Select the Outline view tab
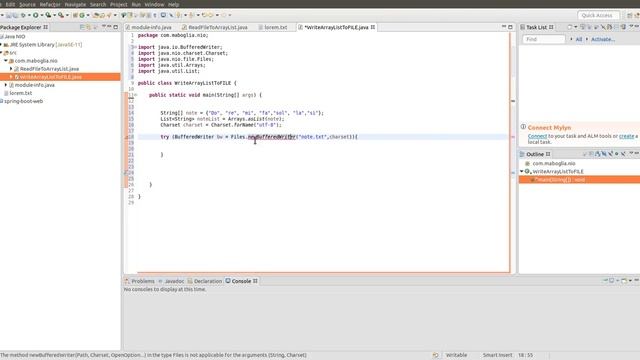Image resolution: width=640 pixels, height=360 pixels. point(535,154)
